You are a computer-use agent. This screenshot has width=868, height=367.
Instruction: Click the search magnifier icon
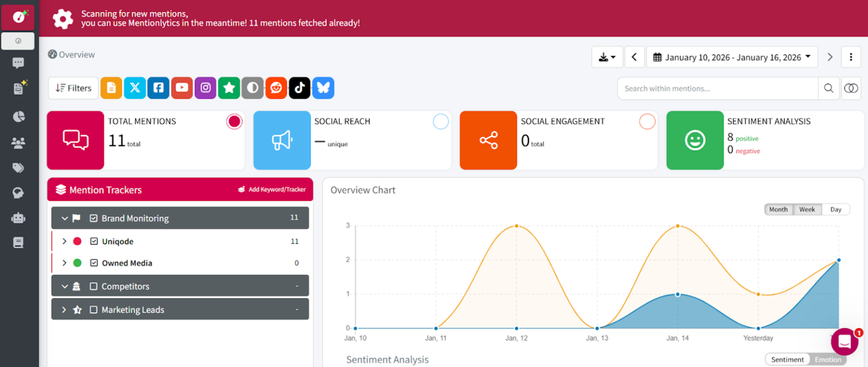pos(829,88)
